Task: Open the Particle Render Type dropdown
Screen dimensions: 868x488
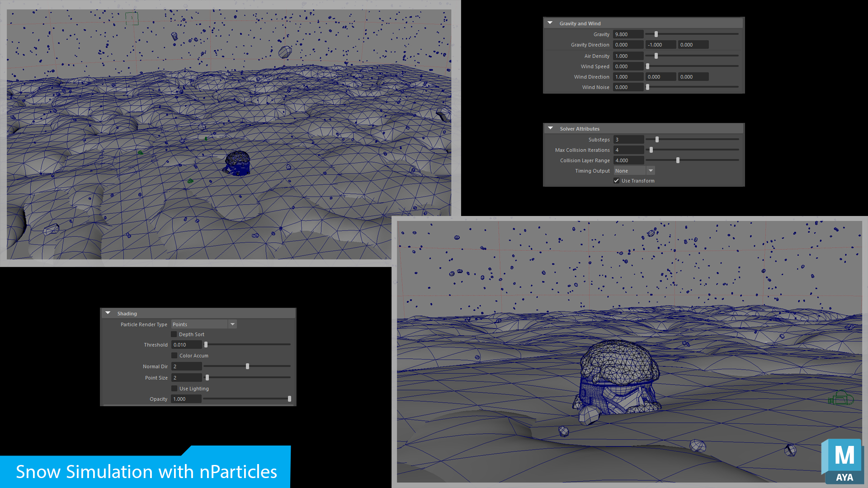Action: click(x=232, y=324)
